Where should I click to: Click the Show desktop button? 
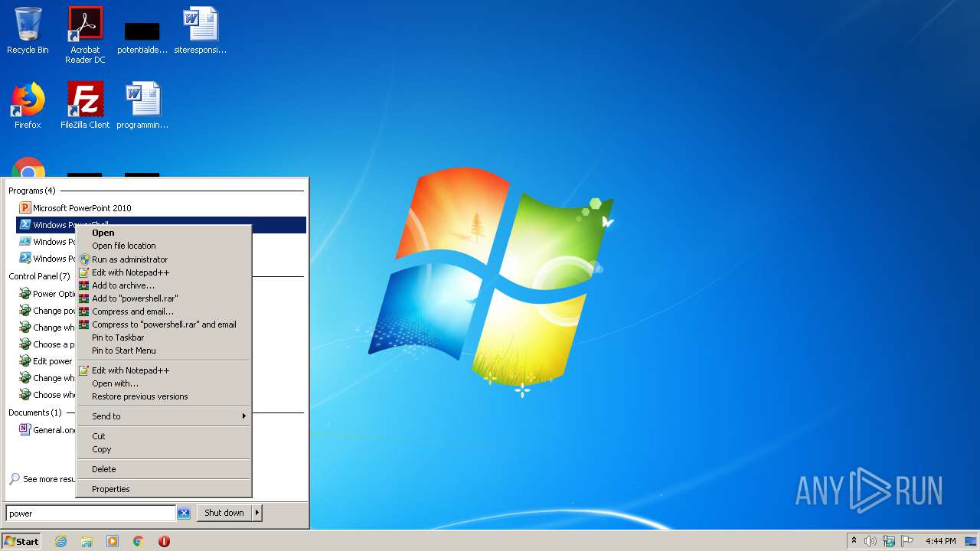click(x=971, y=541)
